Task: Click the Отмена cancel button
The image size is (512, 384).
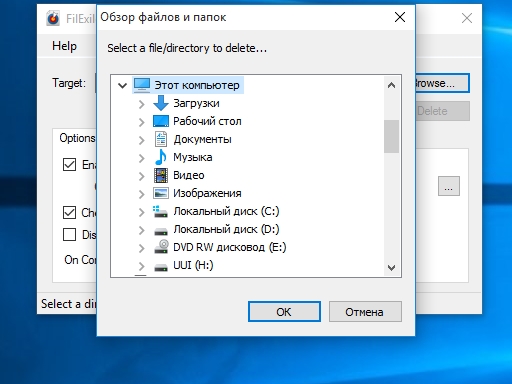Action: click(365, 312)
